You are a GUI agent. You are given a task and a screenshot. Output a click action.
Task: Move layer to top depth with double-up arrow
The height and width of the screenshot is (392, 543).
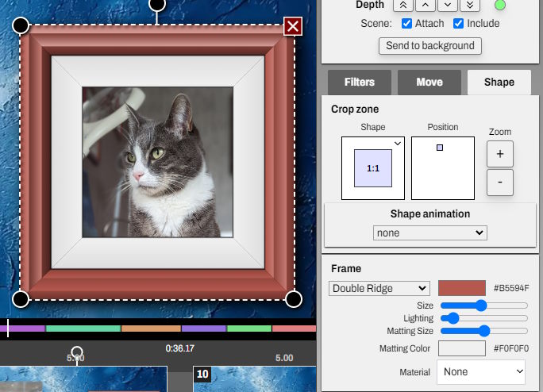404,5
